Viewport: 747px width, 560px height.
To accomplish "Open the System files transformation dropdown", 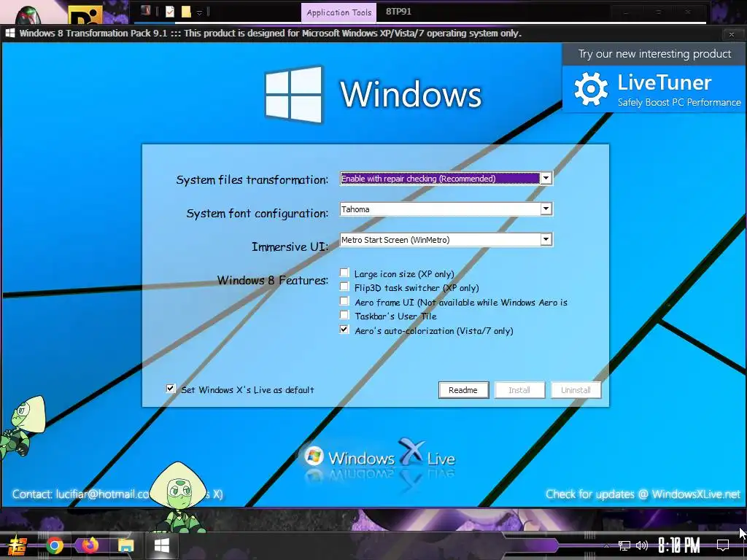I will coord(546,179).
